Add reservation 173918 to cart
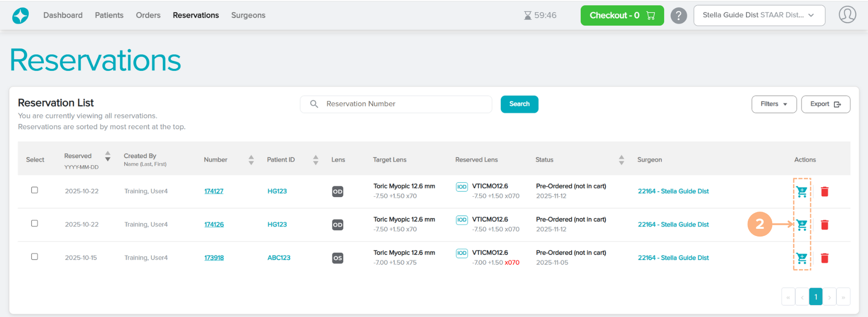This screenshot has height=317, width=868. click(802, 258)
